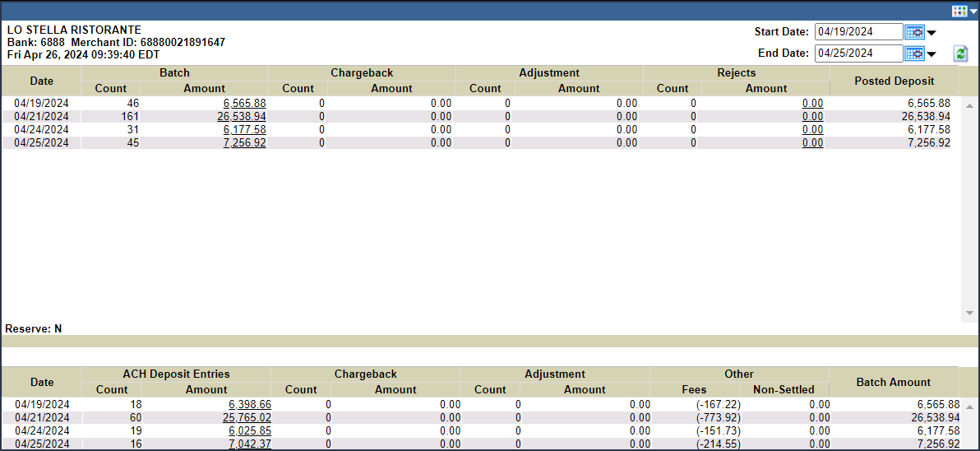980x451 pixels.
Task: Click the green refresh report icon
Action: tap(960, 53)
